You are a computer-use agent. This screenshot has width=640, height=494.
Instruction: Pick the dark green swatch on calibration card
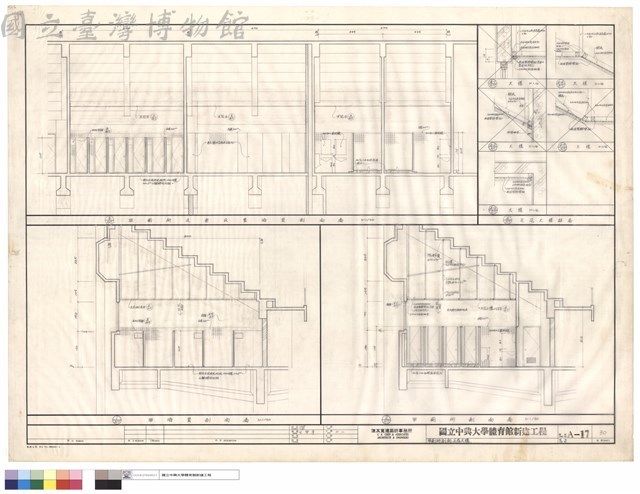tap(37, 485)
